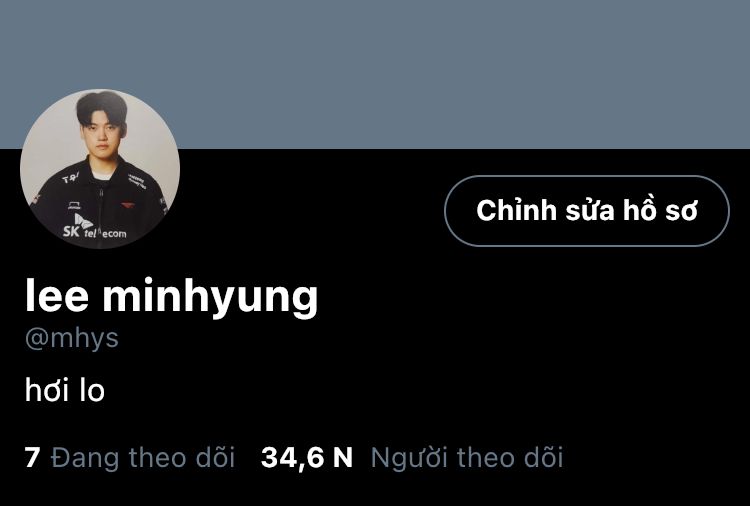Viewport: 750px width, 506px height.
Task: Click the T1 logo on avatar jacket
Action: (71, 178)
